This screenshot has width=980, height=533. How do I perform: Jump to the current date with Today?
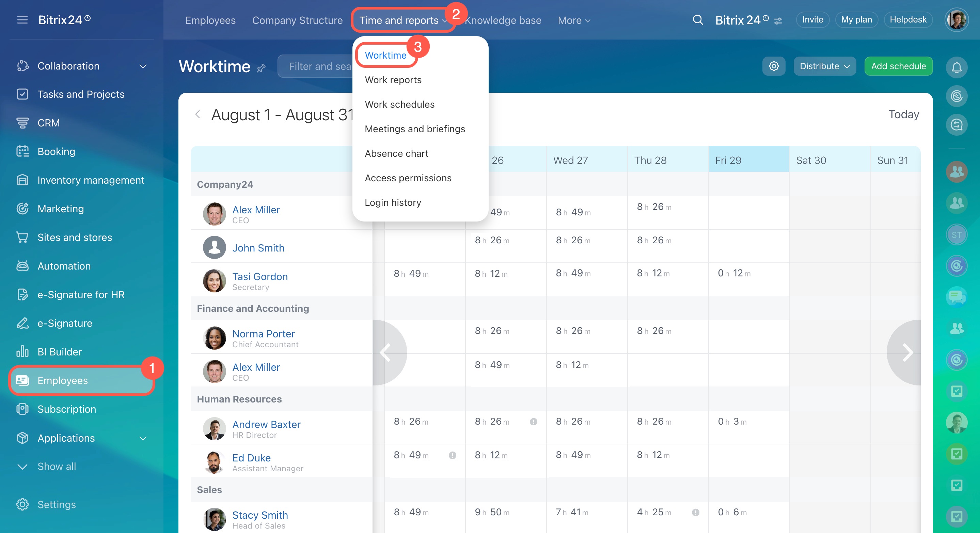coord(903,114)
